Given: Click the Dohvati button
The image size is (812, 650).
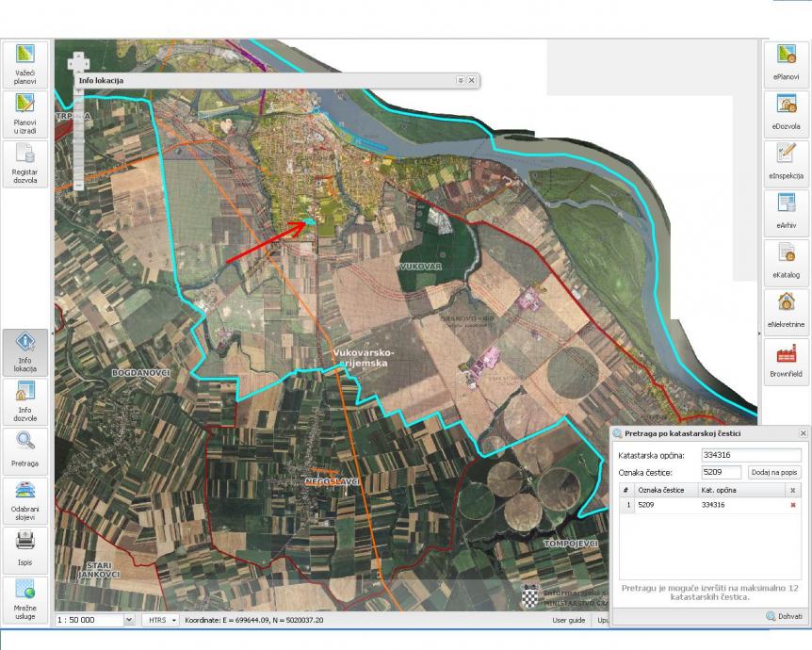Looking at the screenshot, I should [x=784, y=616].
